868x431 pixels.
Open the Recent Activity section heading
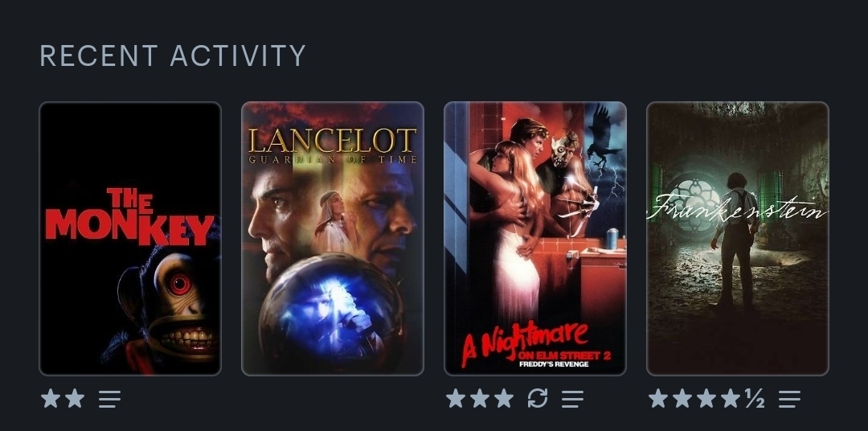click(x=173, y=56)
